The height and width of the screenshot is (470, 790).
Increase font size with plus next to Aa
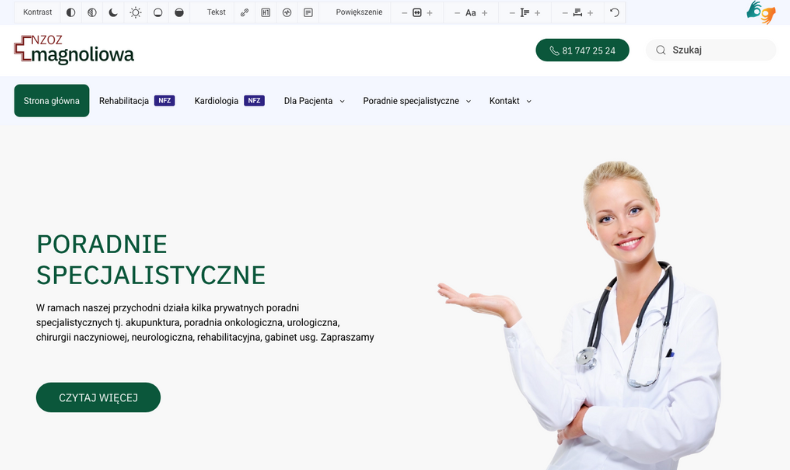tap(485, 13)
